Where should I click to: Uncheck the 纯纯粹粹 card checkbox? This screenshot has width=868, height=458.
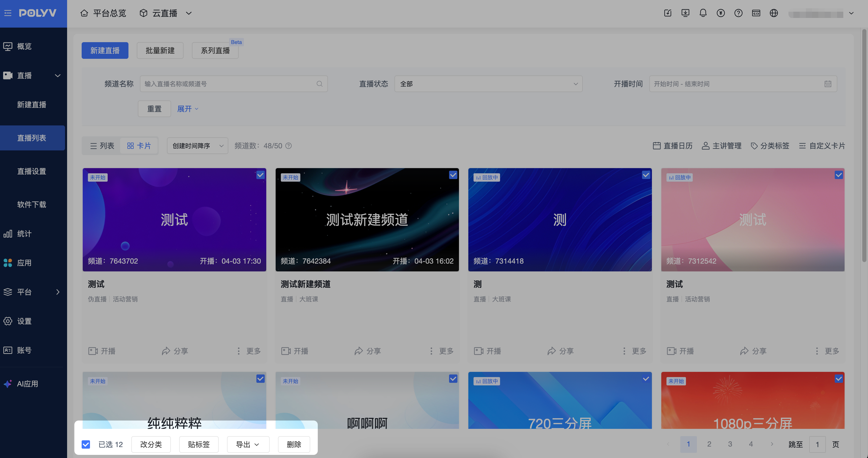pyautogui.click(x=260, y=378)
